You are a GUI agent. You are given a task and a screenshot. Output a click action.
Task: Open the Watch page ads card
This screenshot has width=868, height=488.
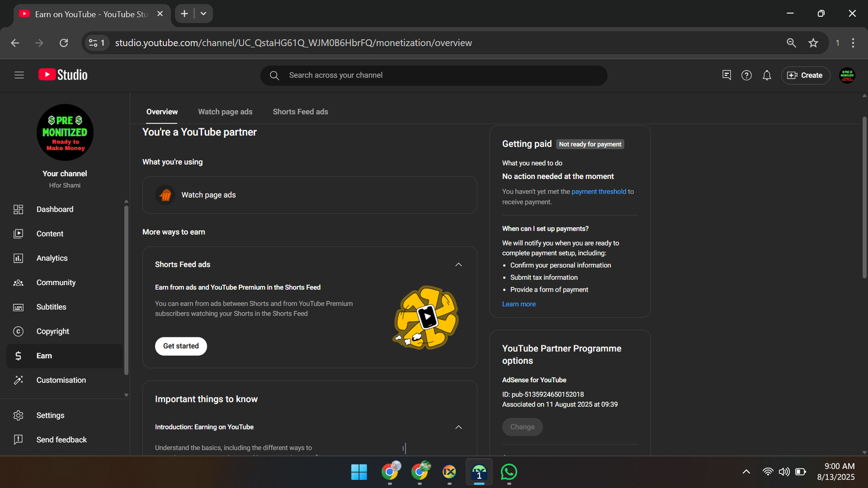click(x=309, y=195)
